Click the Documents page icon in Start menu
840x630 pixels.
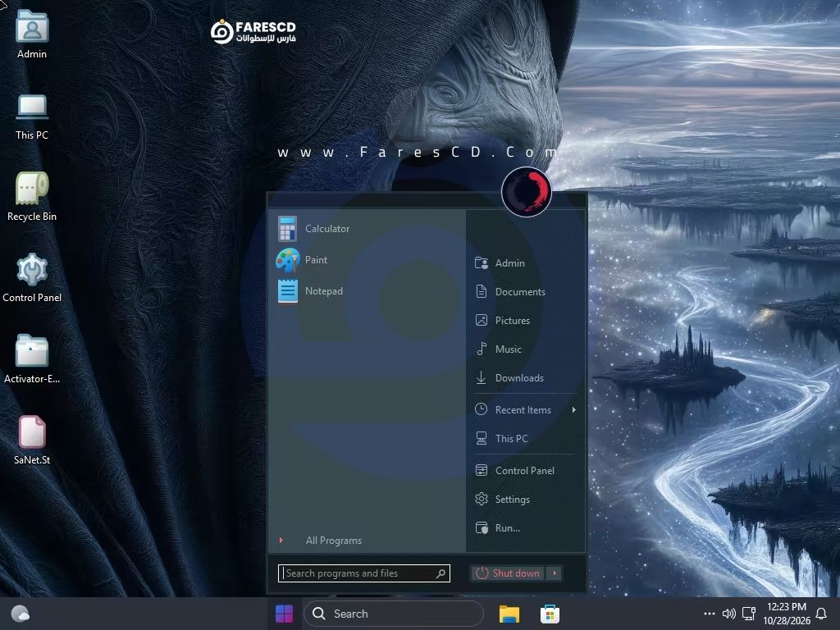pos(481,291)
